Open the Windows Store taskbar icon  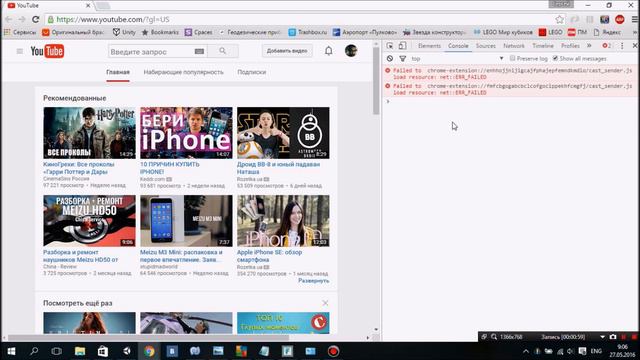point(102,351)
